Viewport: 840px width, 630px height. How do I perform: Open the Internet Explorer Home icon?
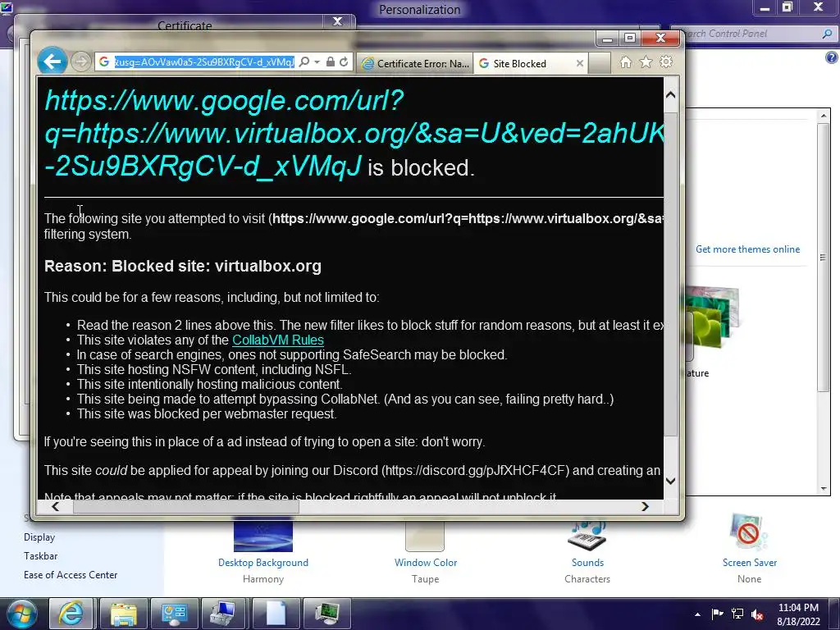[626, 62]
